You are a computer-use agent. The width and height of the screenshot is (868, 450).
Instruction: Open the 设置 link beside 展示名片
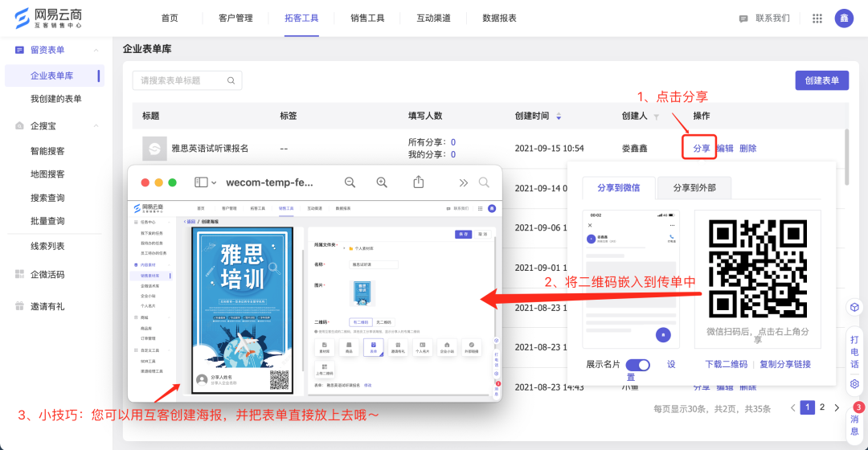pyautogui.click(x=671, y=364)
